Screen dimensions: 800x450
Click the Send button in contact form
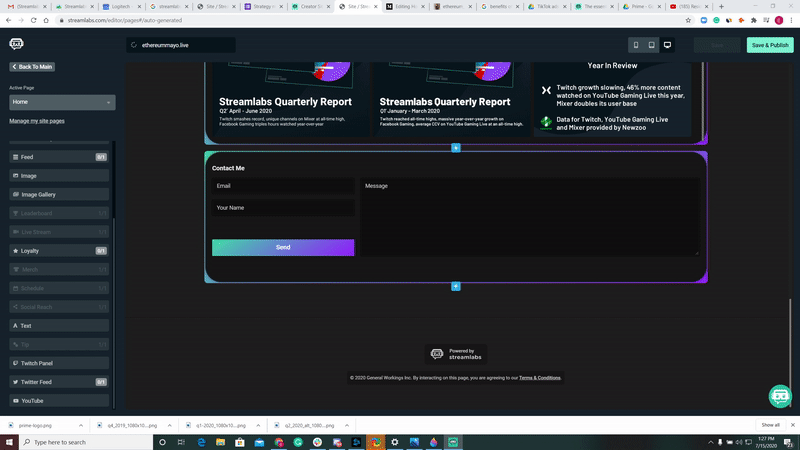pyautogui.click(x=283, y=247)
